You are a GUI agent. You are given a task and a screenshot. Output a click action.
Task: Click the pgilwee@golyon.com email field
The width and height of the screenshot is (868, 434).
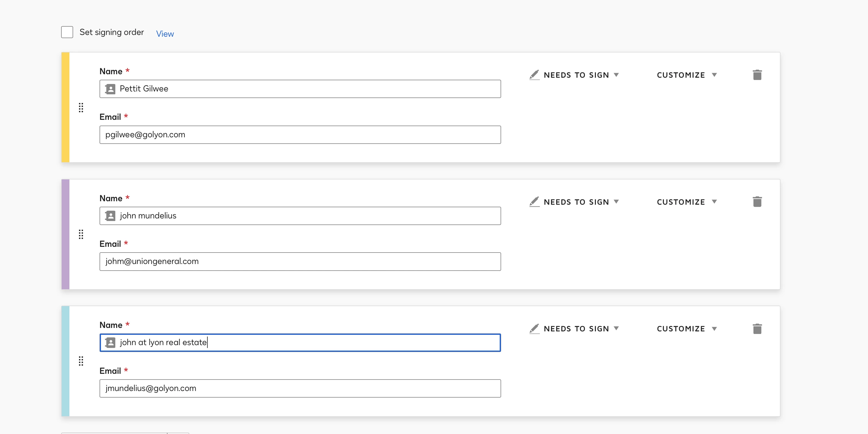pyautogui.click(x=300, y=135)
